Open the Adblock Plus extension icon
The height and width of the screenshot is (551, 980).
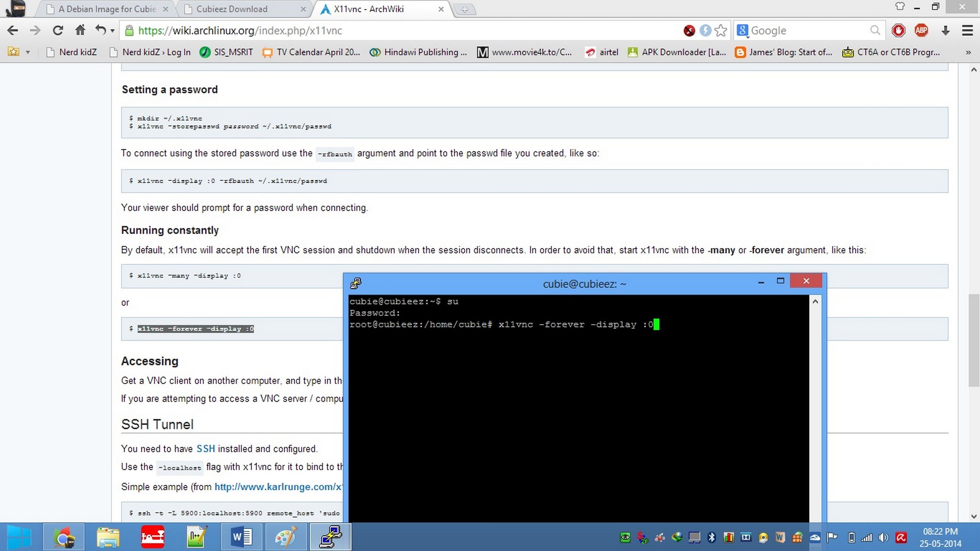coord(921,31)
